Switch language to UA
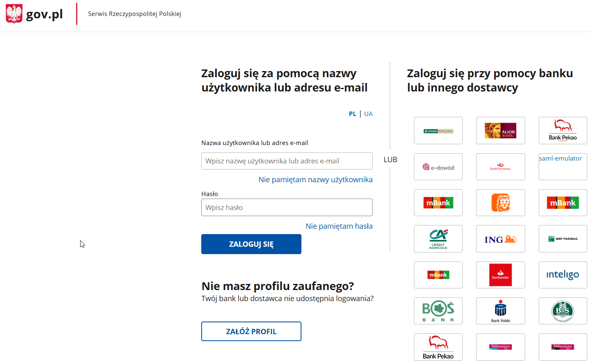This screenshot has height=364, width=591. click(x=368, y=114)
